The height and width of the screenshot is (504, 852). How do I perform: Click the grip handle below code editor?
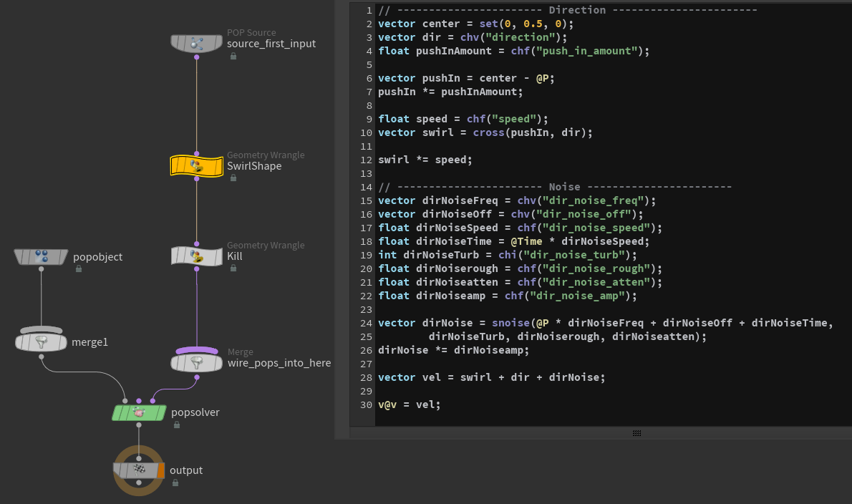click(636, 433)
